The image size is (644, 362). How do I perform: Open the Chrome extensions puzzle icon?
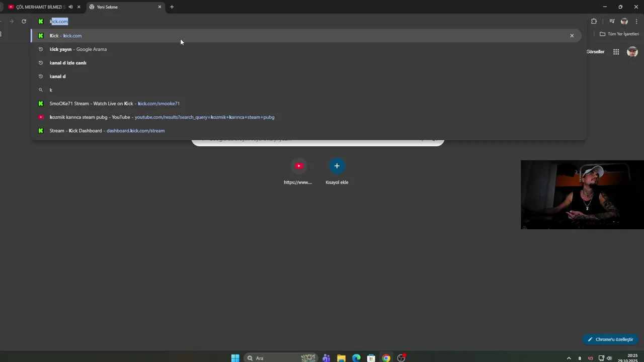[x=594, y=21]
